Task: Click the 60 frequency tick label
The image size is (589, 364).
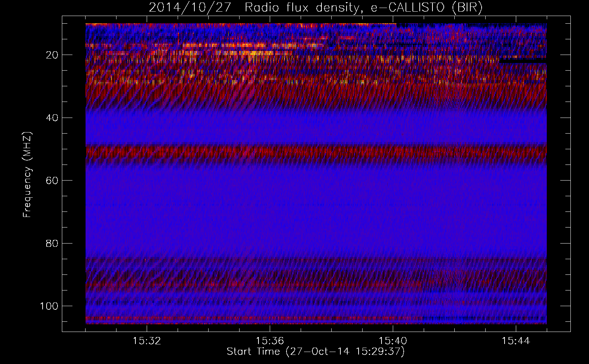Action: pos(52,181)
